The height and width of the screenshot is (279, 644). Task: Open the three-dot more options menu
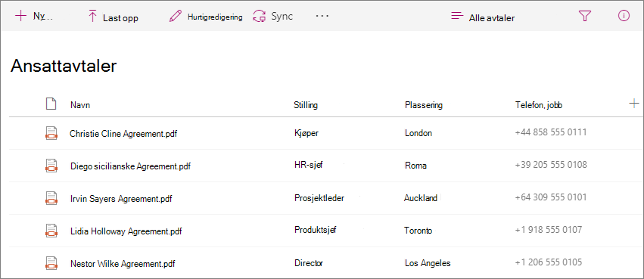coord(322,16)
